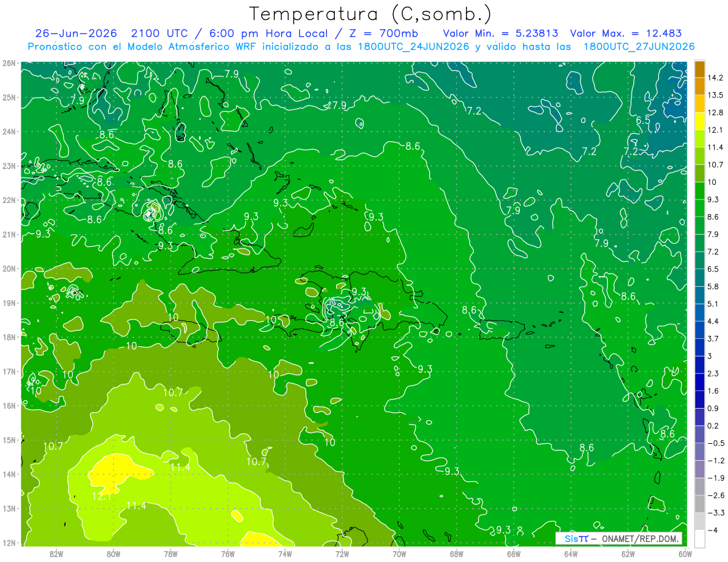
Task: Click the purple swatch between -1.2 and -1.9
Action: (699, 469)
